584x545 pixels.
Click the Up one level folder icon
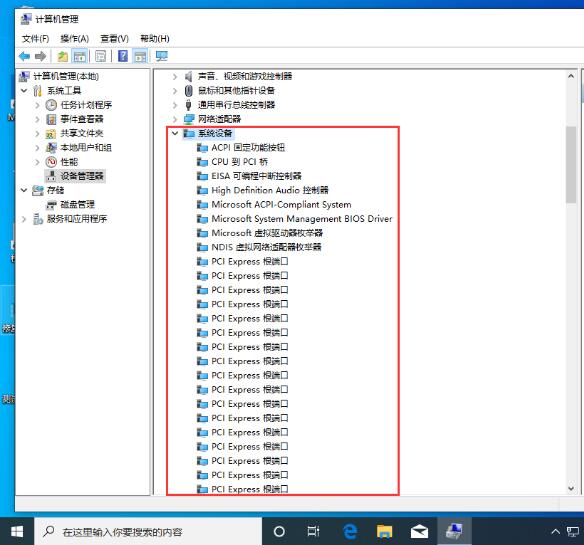(63, 57)
